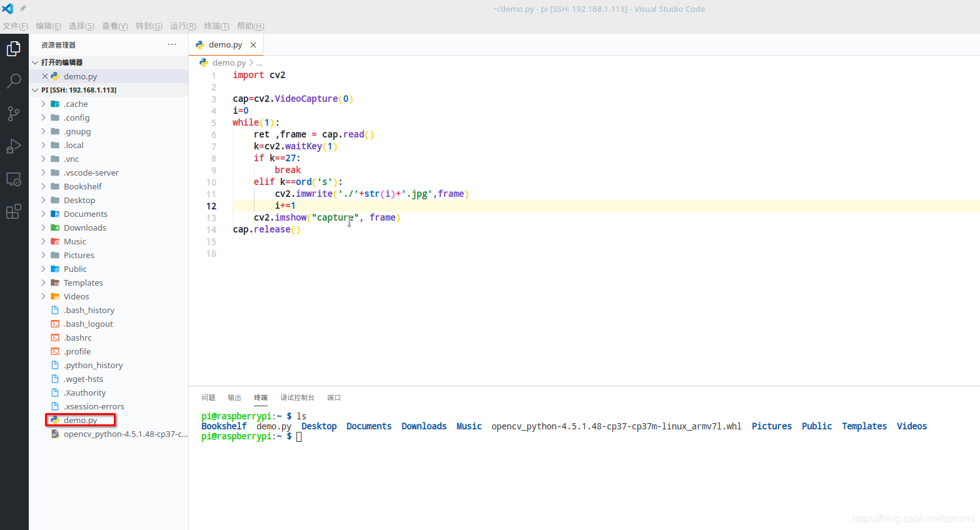Open explorer more actions ellipsis
Image resolution: width=980 pixels, height=530 pixels.
pos(172,44)
